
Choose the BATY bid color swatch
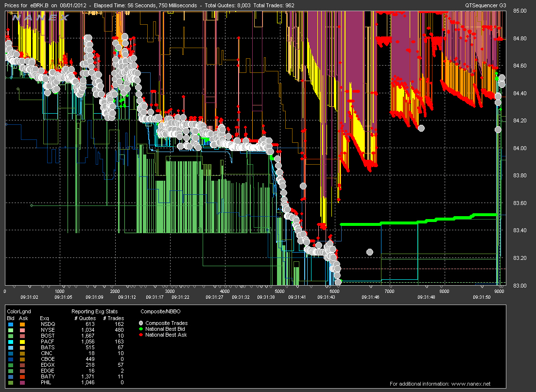pyautogui.click(x=11, y=376)
